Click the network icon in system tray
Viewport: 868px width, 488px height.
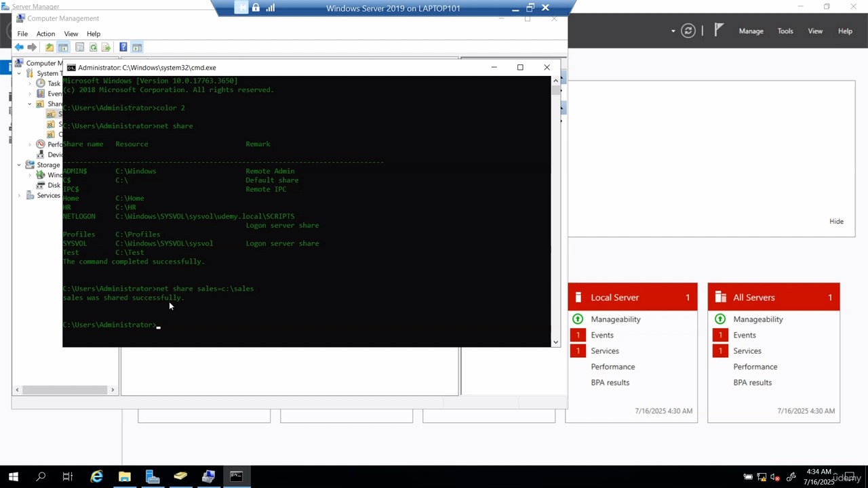(x=762, y=477)
